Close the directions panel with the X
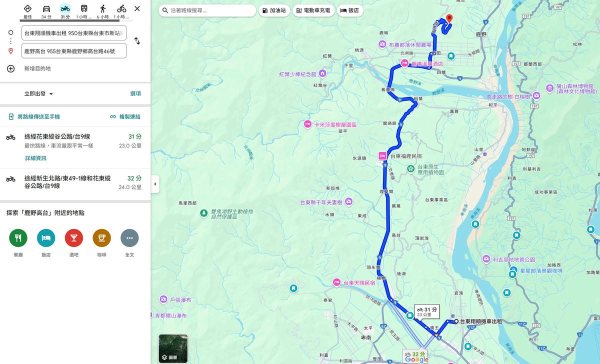600x364 pixels. [x=137, y=8]
